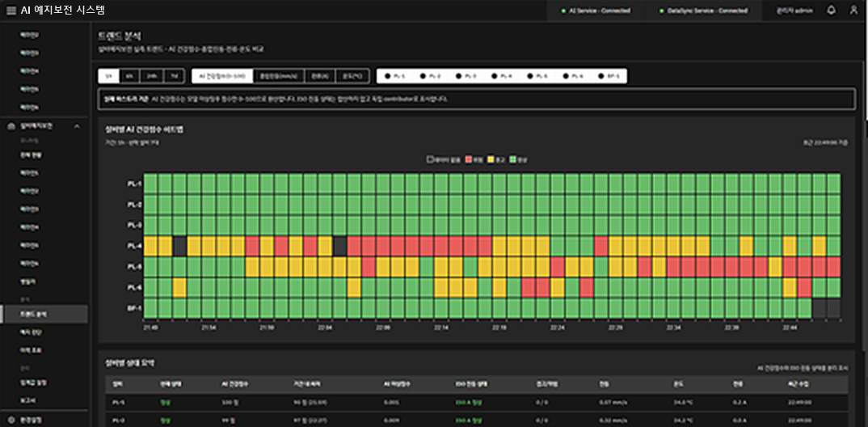Open the notifications bell
Screen dimensions: 868x427
pos(832,11)
